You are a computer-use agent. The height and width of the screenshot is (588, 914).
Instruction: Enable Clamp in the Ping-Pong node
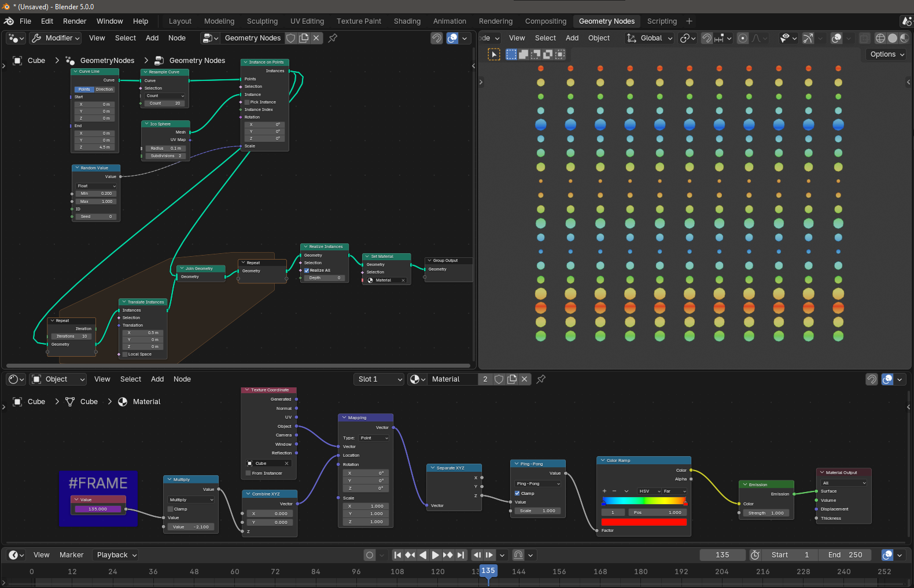tap(517, 494)
